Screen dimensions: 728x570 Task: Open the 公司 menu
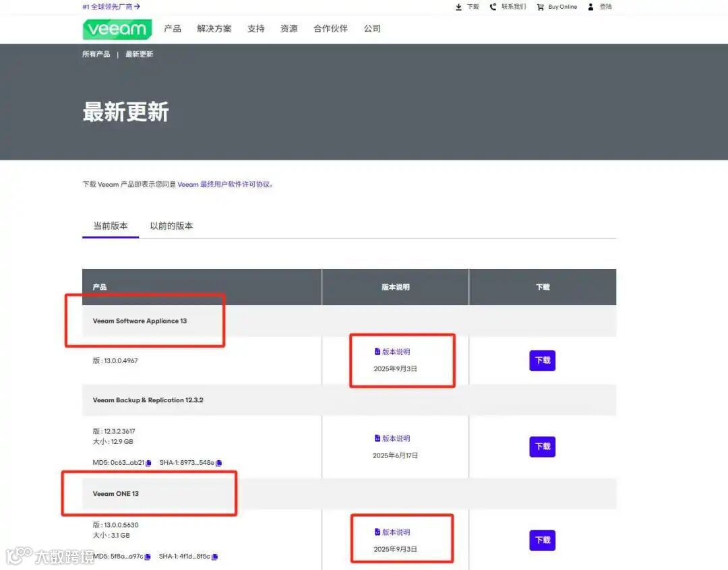372,29
